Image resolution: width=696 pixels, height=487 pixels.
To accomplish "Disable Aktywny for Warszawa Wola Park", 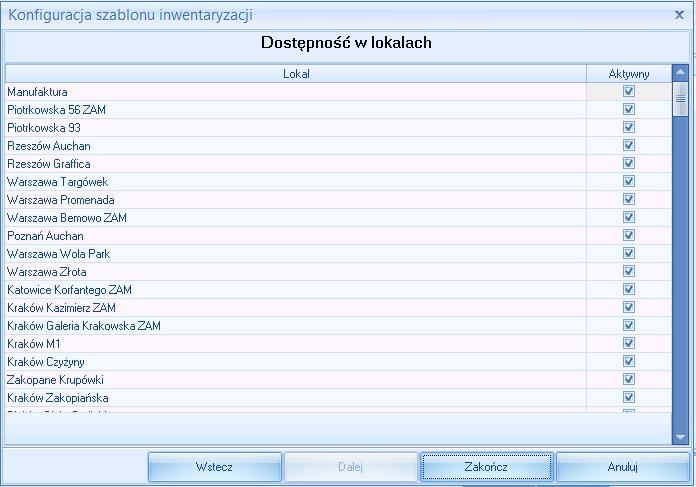I will tap(629, 253).
